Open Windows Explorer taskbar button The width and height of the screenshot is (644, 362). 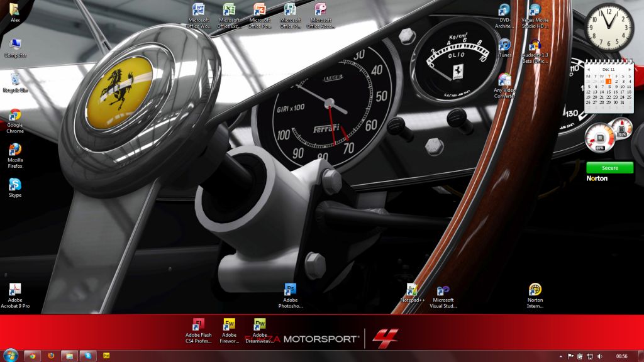69,356
